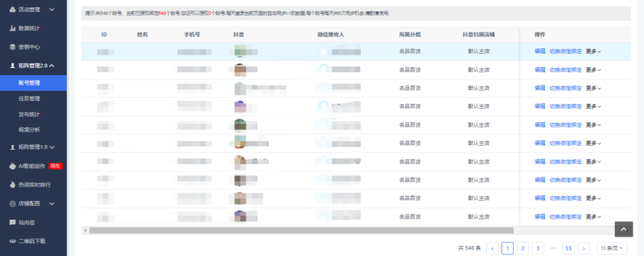Open the 任务管理 submenu item

[x=29, y=98]
